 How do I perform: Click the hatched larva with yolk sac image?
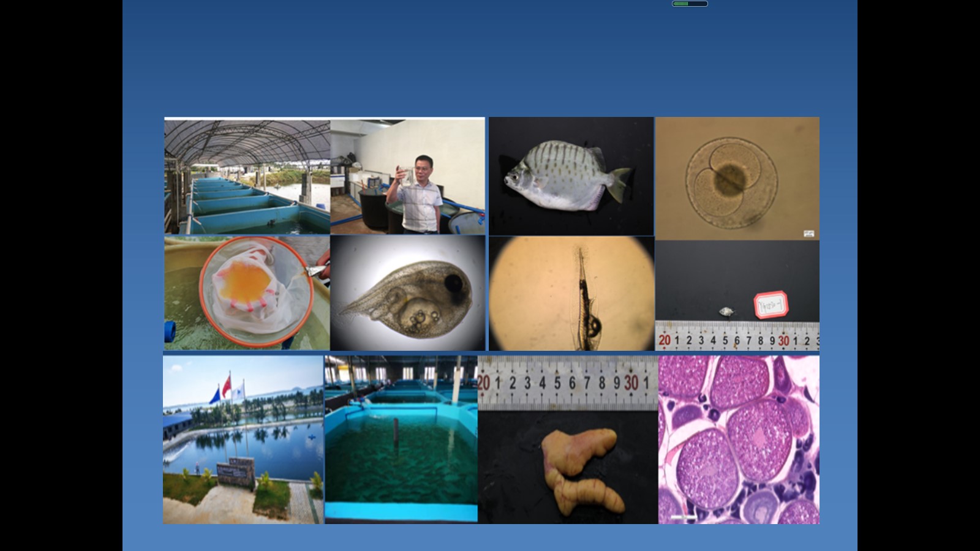pyautogui.click(x=407, y=294)
